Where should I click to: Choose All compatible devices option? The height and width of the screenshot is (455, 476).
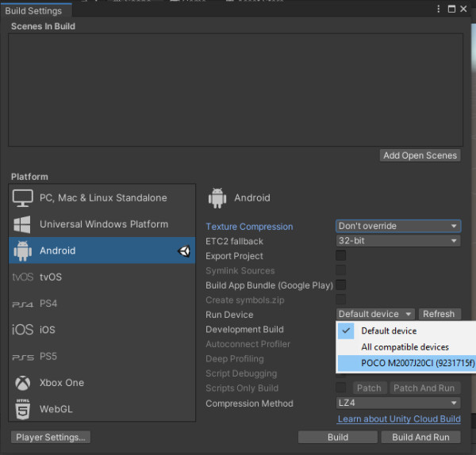(x=406, y=347)
